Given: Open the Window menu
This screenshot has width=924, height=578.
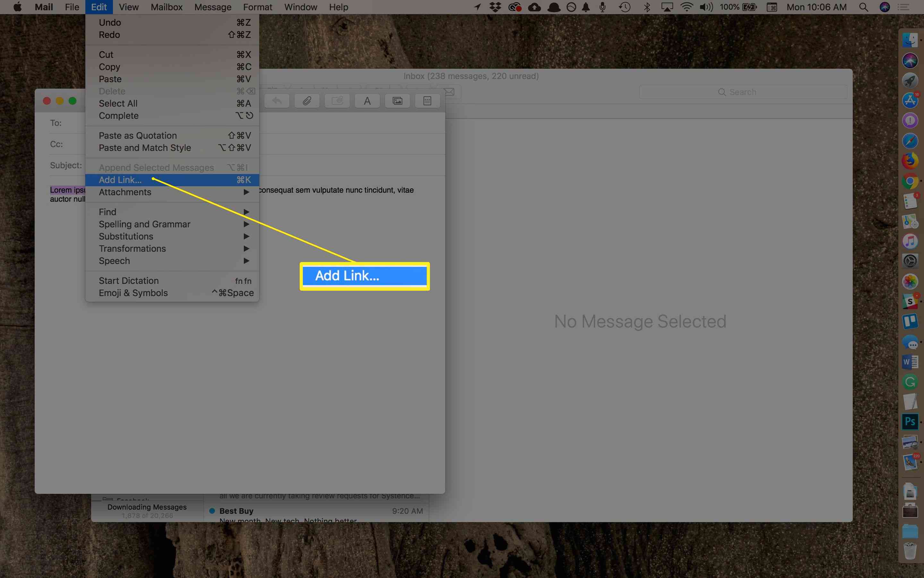Looking at the screenshot, I should pyautogui.click(x=301, y=7).
